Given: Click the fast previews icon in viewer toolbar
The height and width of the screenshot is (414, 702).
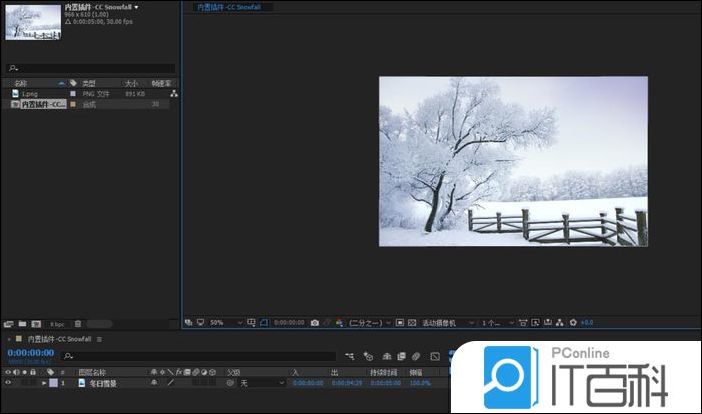Looking at the screenshot, I should click(535, 323).
